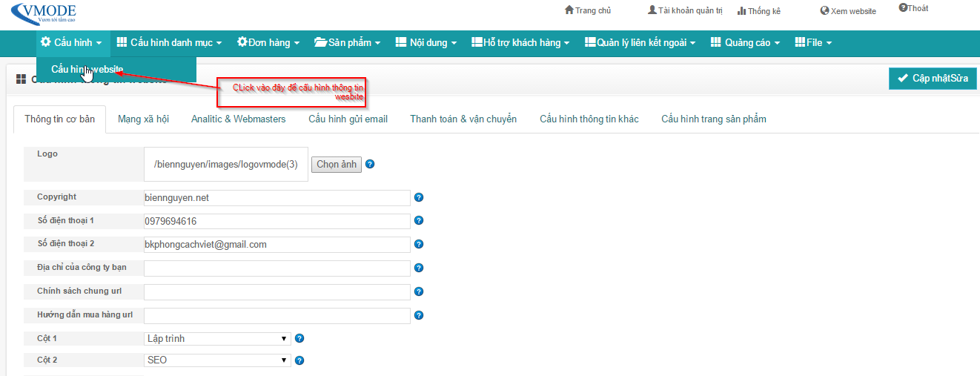This screenshot has height=376, width=980.
Task: Click help icon for Chính sách chung url
Action: [418, 291]
